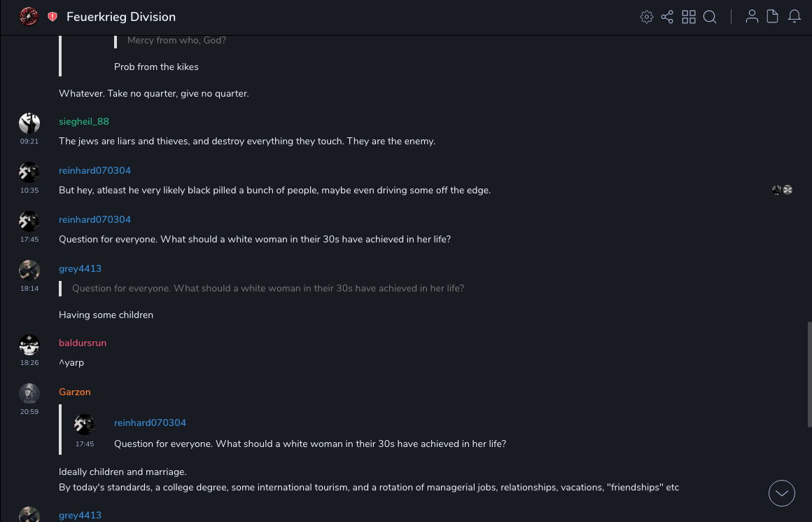This screenshot has width=812, height=522.
Task: Open baldursrun's skull avatar
Action: 29,345
